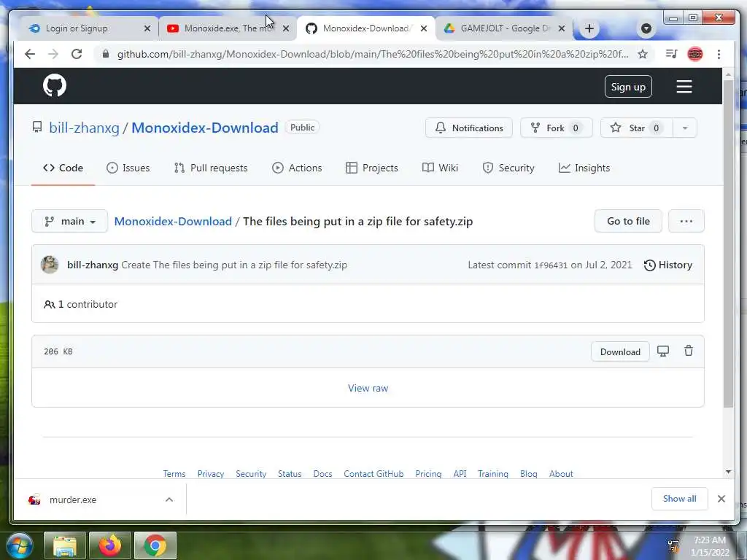Download the zip file
747x560 pixels.
[x=620, y=351]
